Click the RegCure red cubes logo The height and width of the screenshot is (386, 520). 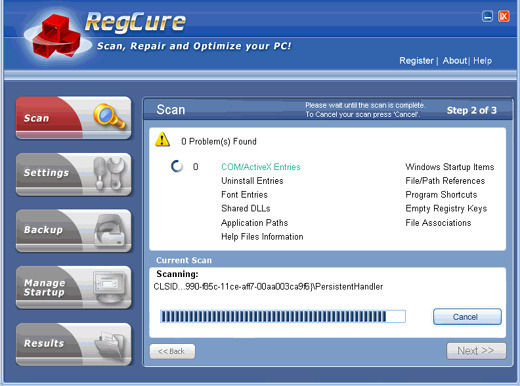click(x=57, y=36)
